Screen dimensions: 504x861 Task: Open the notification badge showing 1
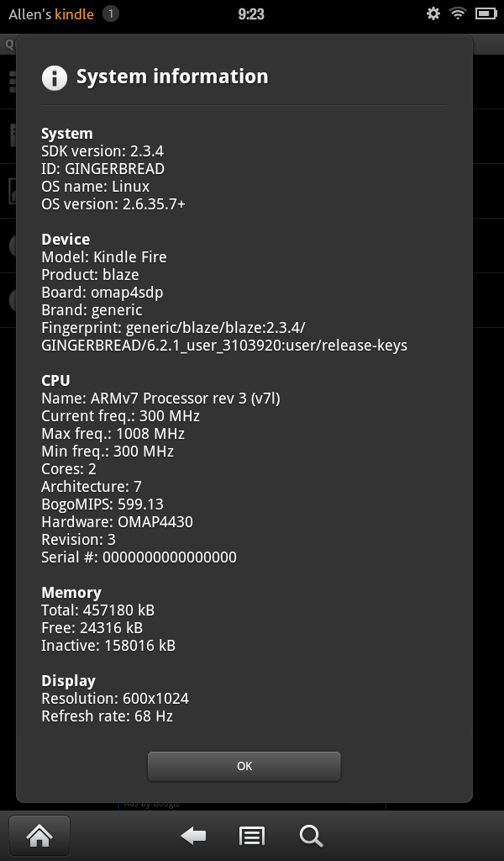tap(110, 13)
